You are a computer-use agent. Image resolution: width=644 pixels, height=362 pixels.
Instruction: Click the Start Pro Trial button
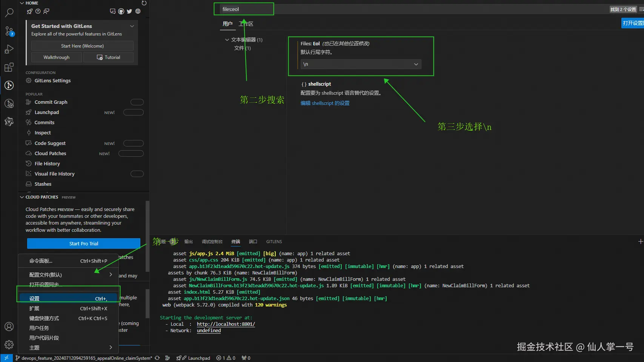click(84, 243)
